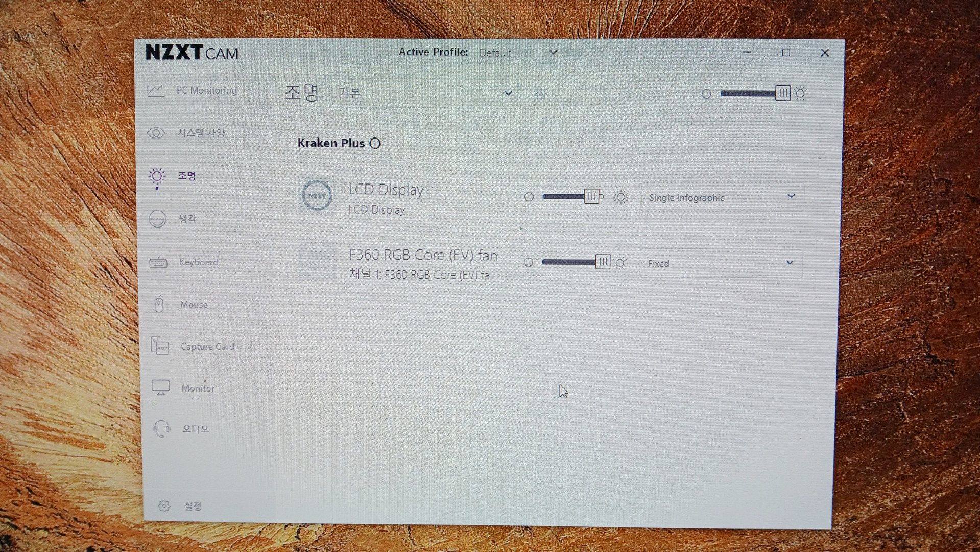
Task: Select the 조명 lighting menu item
Action: (186, 176)
